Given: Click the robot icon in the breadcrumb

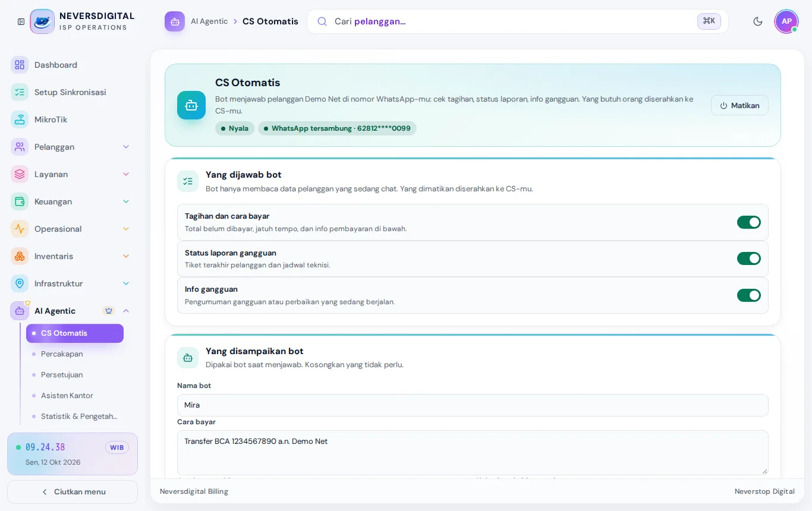Looking at the screenshot, I should (x=175, y=21).
